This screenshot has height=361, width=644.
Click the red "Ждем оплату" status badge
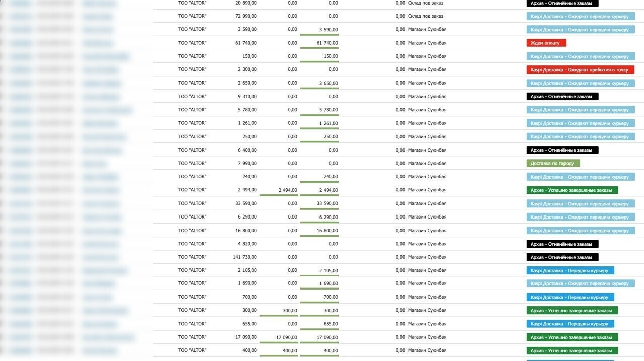click(546, 43)
